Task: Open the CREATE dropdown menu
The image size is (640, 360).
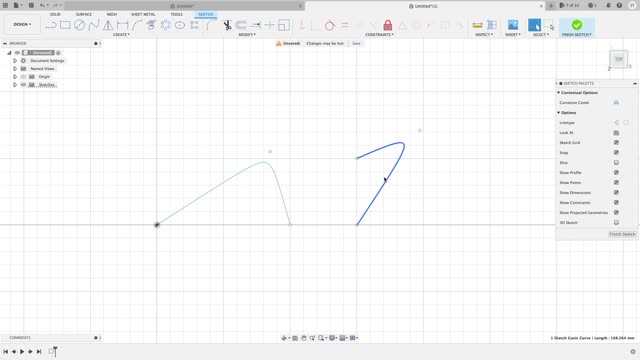Action: 121,35
